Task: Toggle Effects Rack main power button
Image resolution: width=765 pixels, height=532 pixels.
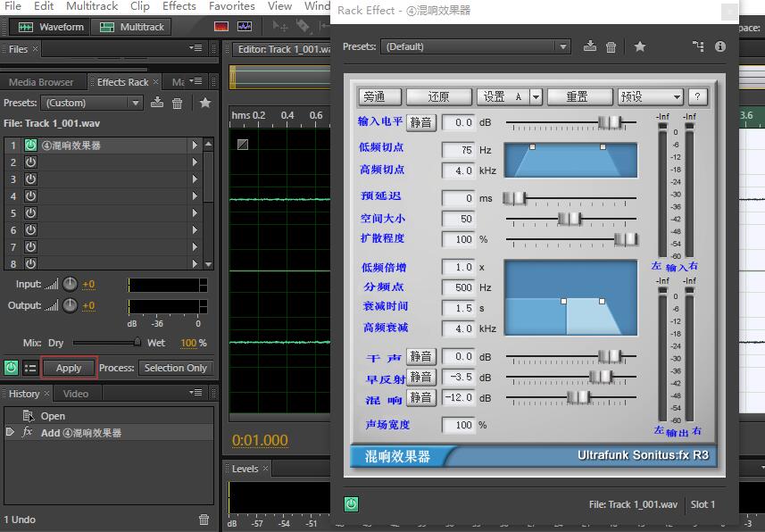Action: [x=12, y=368]
